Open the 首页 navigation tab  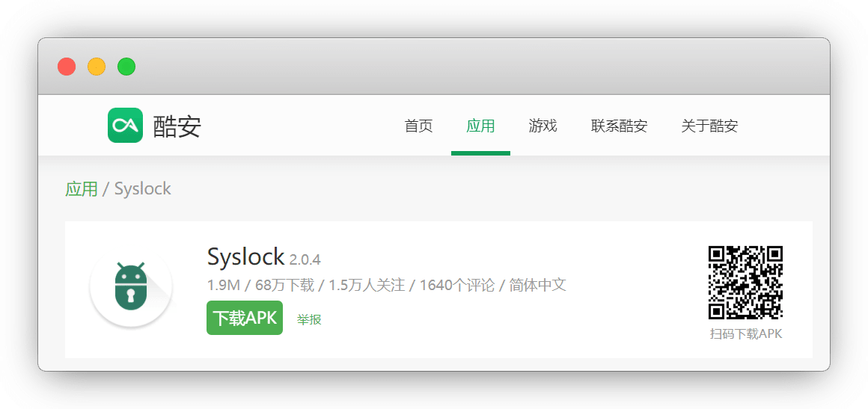pyautogui.click(x=418, y=126)
